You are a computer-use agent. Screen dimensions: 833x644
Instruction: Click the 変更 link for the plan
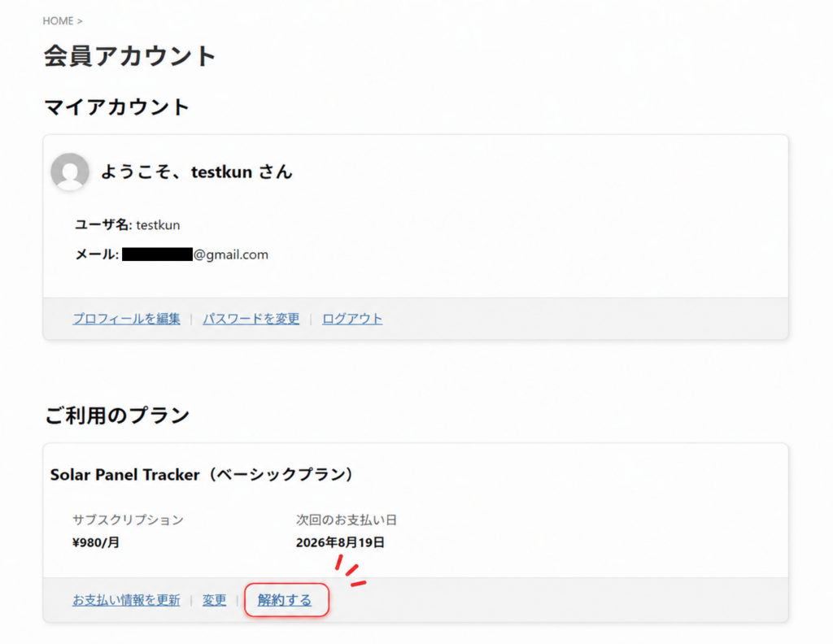point(214,600)
